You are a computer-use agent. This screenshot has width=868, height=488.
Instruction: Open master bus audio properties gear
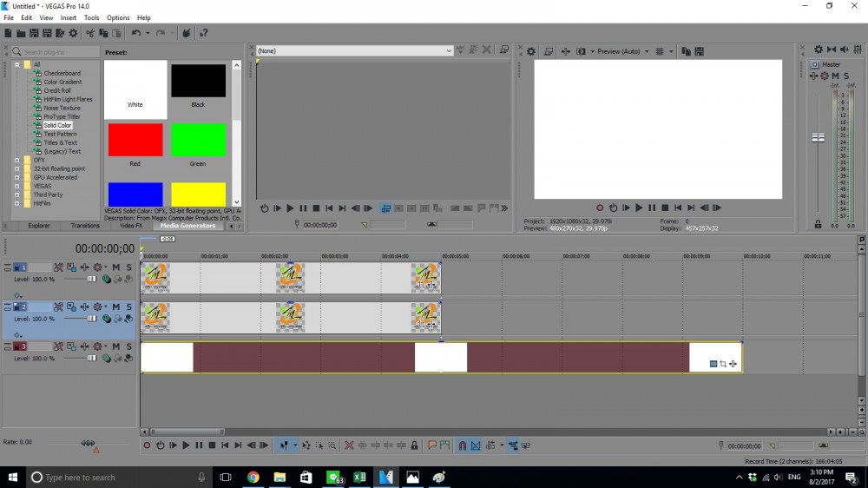click(819, 49)
